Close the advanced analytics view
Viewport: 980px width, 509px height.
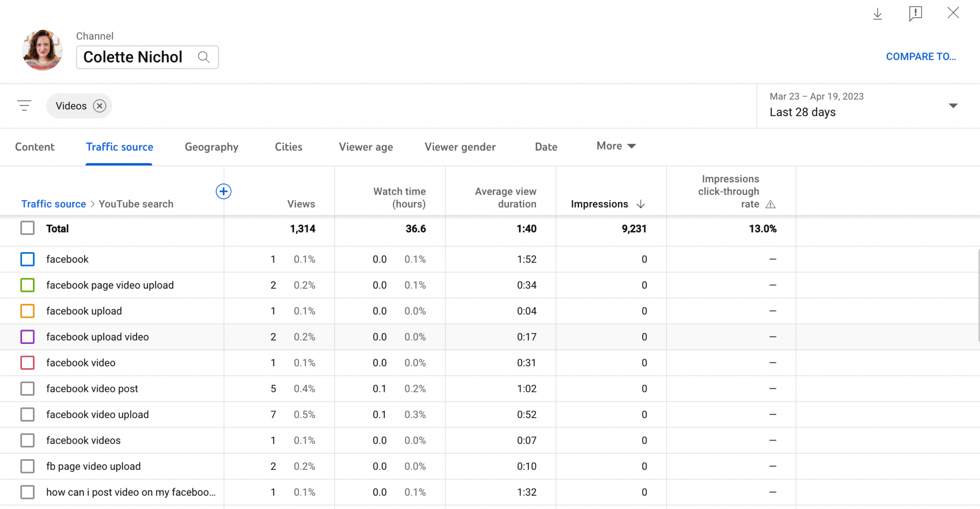(x=953, y=13)
